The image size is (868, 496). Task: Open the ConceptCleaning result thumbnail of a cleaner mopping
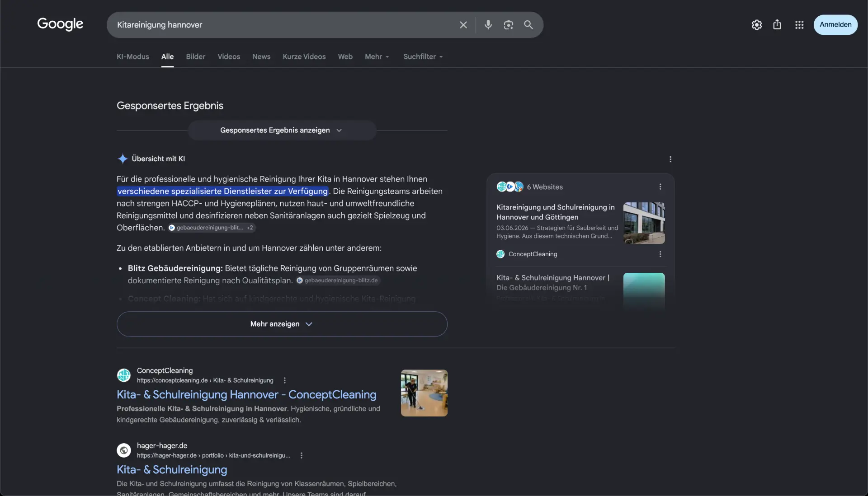click(424, 393)
